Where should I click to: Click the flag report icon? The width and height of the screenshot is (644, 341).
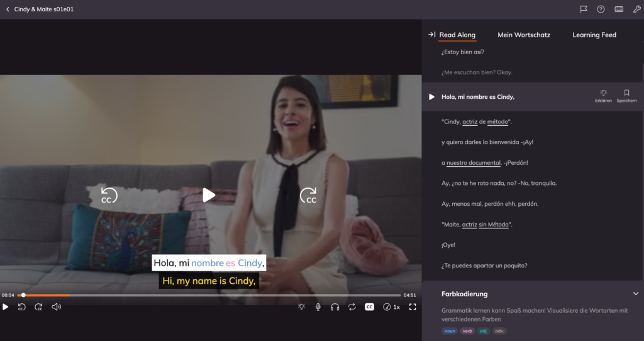(x=583, y=9)
